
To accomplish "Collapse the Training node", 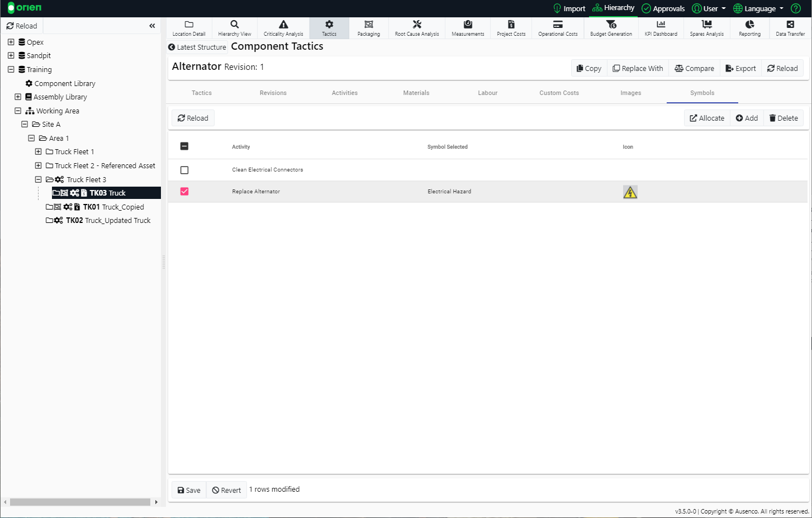I will [x=10, y=69].
